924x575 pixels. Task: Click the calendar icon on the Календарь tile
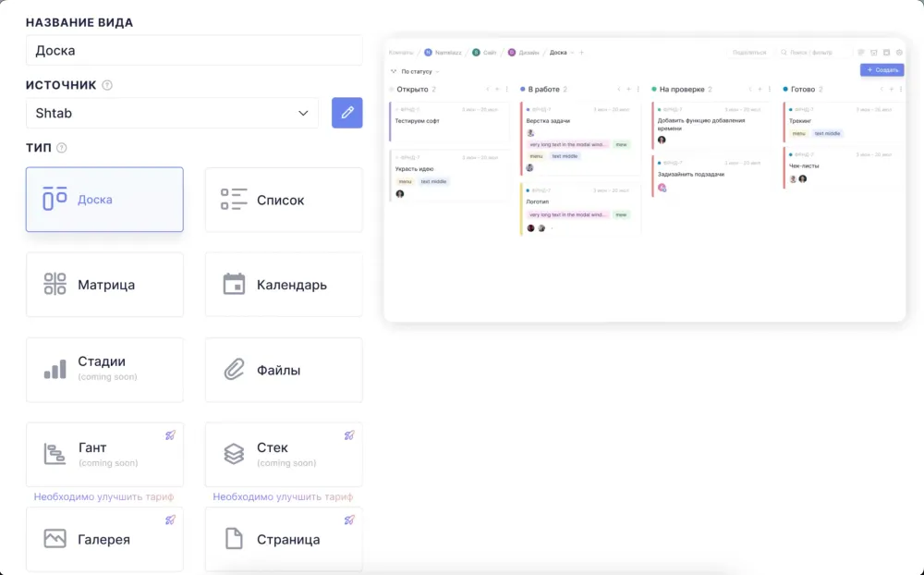(234, 284)
